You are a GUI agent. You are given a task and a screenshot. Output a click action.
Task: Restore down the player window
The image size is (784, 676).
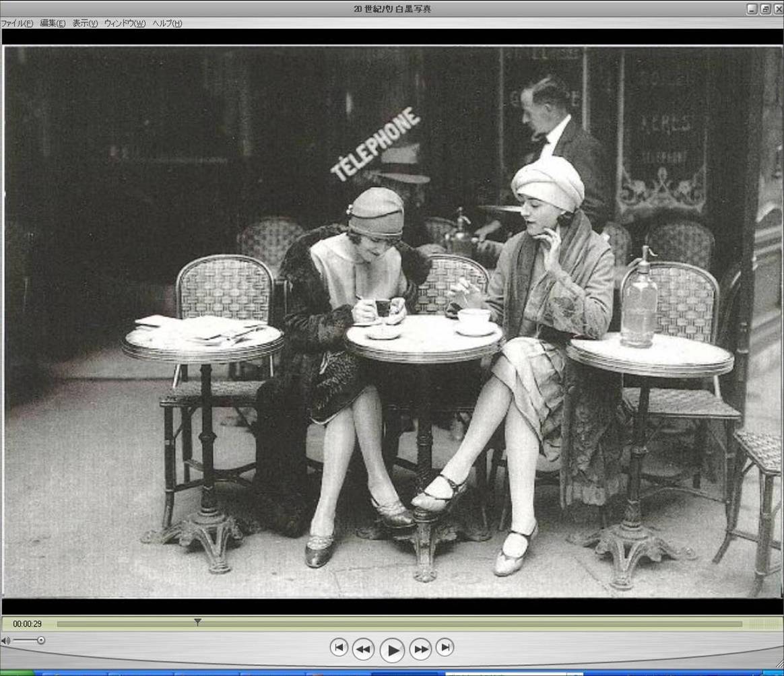pos(765,9)
